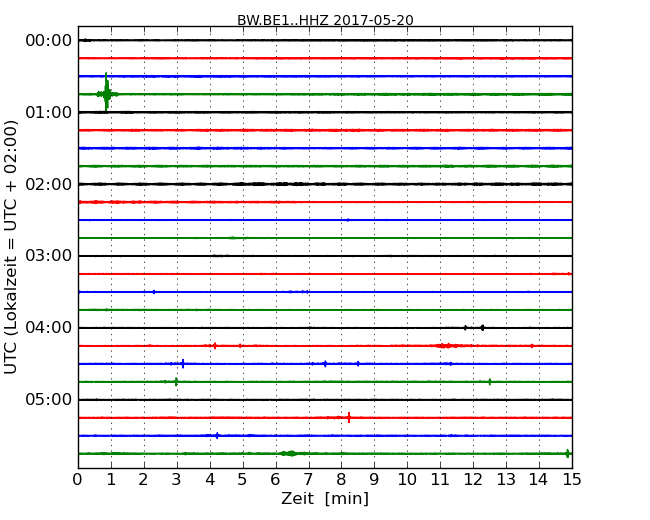Click x-axis tick label 4

[x=210, y=480]
